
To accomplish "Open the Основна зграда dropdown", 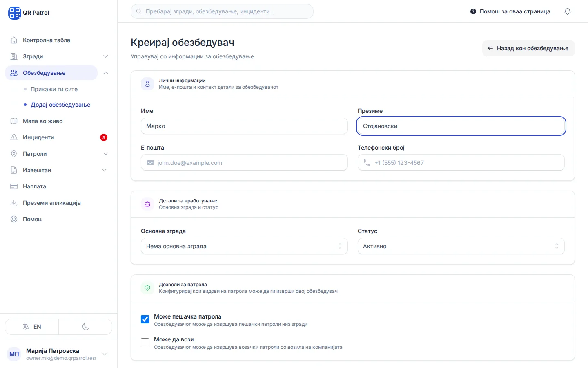I will [244, 246].
